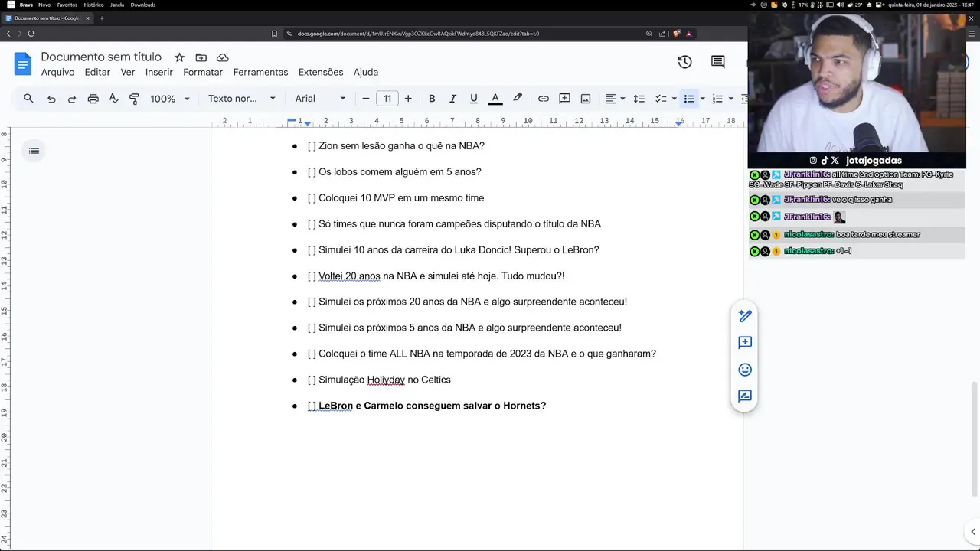The height and width of the screenshot is (551, 980).
Task: Open the Inserir menu
Action: pos(159,72)
